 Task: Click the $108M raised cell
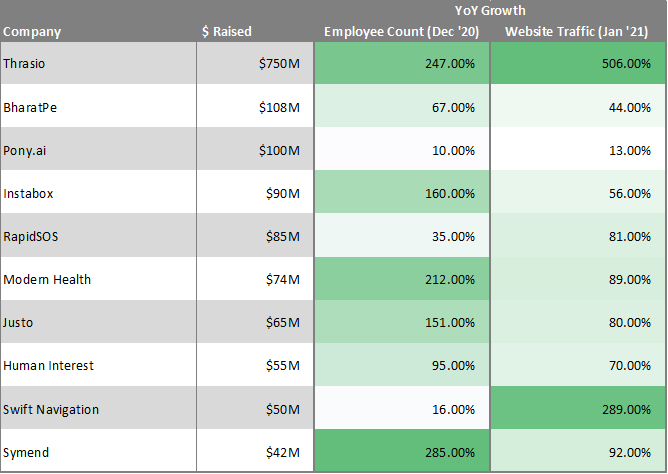(255, 106)
